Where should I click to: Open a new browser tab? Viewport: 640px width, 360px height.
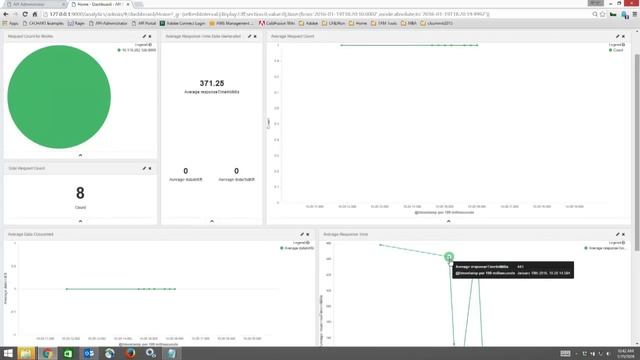[139, 4]
